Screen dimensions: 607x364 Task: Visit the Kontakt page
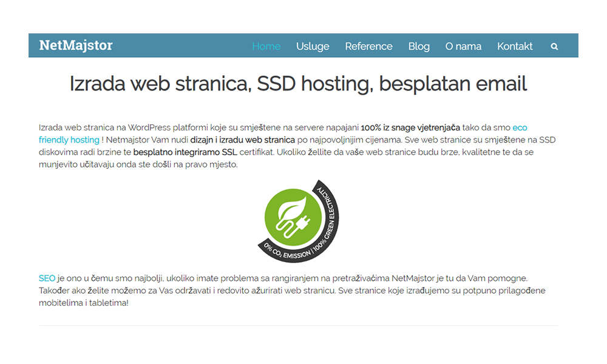(515, 46)
